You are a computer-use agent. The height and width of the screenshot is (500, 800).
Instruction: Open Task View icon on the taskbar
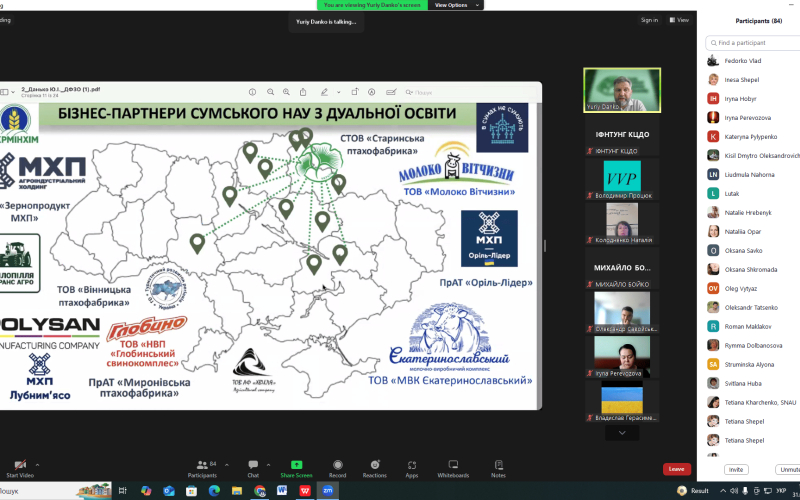click(122, 491)
